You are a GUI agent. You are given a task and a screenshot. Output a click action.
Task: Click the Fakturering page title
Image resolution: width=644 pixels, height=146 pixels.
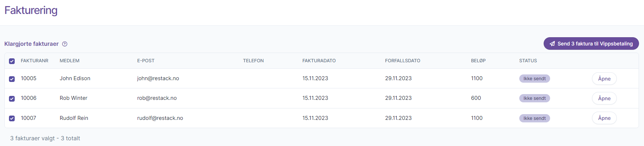click(31, 10)
